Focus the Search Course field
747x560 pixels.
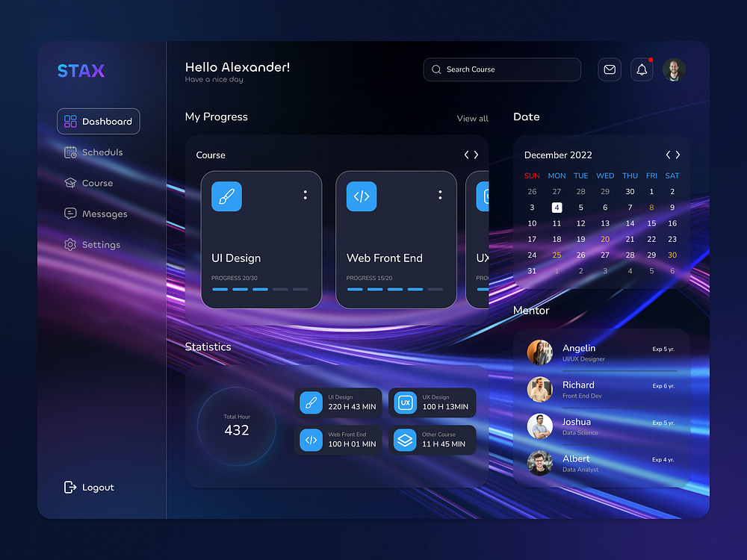click(502, 69)
